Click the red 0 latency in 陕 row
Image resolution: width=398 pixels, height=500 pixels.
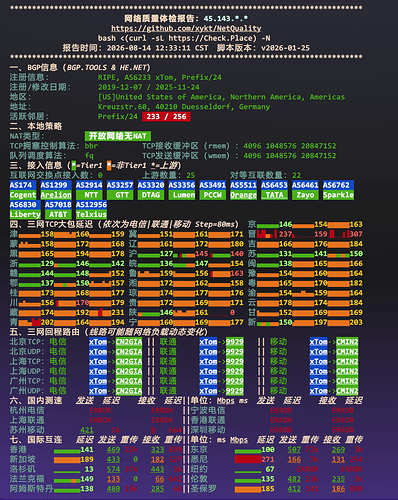[x=233, y=313]
